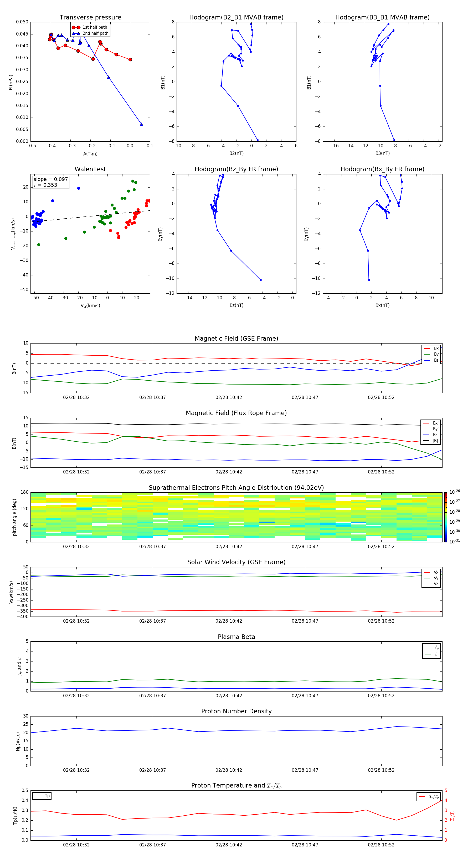Click the 'Proton Number Density' title
This screenshot has height=868, width=473.
(x=236, y=711)
